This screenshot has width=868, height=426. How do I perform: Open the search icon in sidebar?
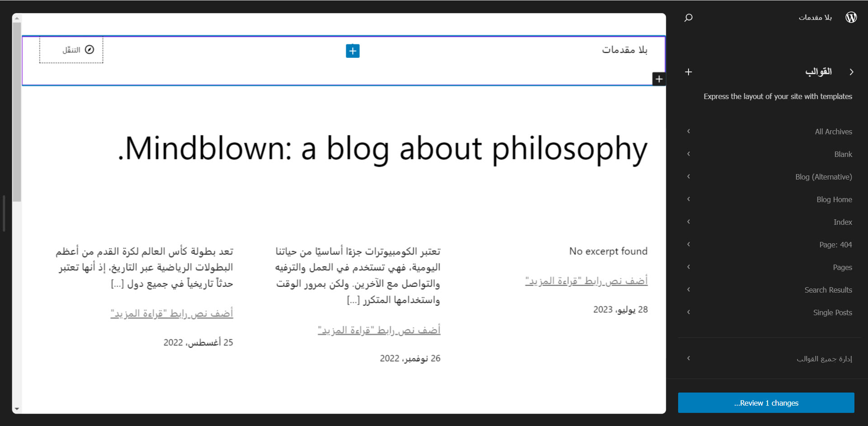(688, 18)
